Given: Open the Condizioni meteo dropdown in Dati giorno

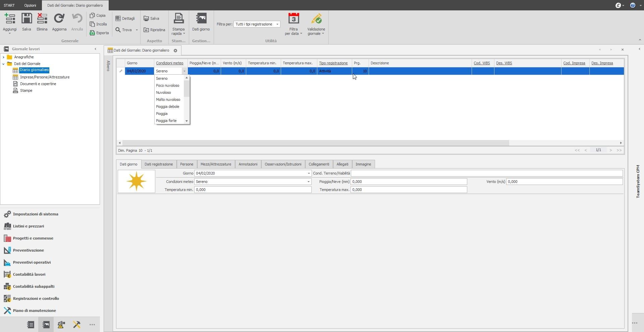Looking at the screenshot, I should (x=308, y=182).
